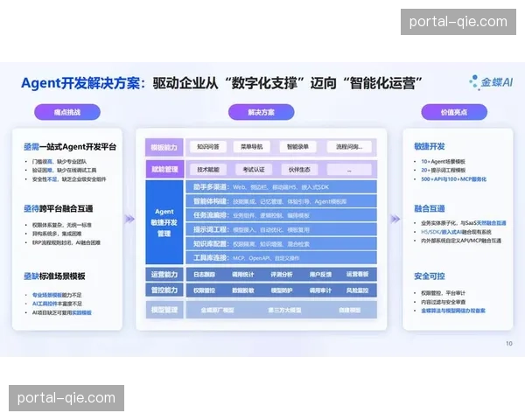The width and height of the screenshot is (525, 420).
Task: Click the bullet 内外部系统自定义API/MCP融合互通
Action: [461, 241]
